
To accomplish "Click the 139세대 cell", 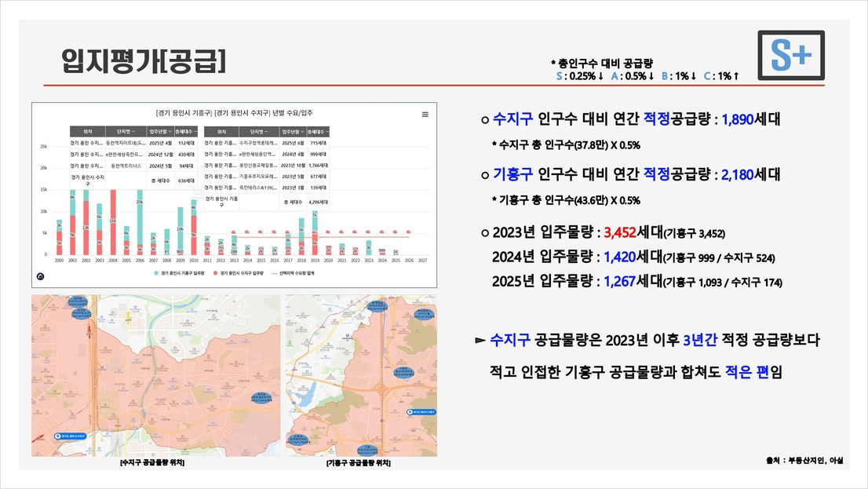I will pos(318,188).
